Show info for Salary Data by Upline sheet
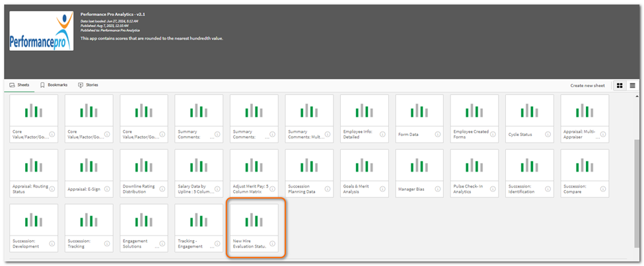Screen dimensions: 644x266 [217, 189]
